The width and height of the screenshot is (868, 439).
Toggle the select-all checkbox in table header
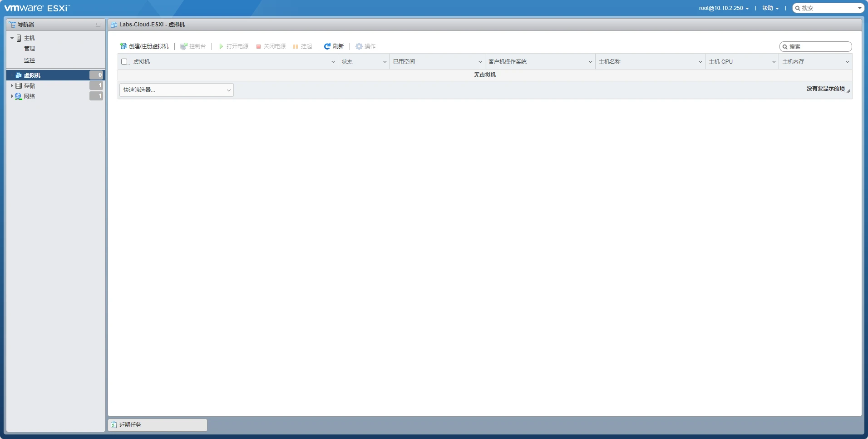(124, 62)
